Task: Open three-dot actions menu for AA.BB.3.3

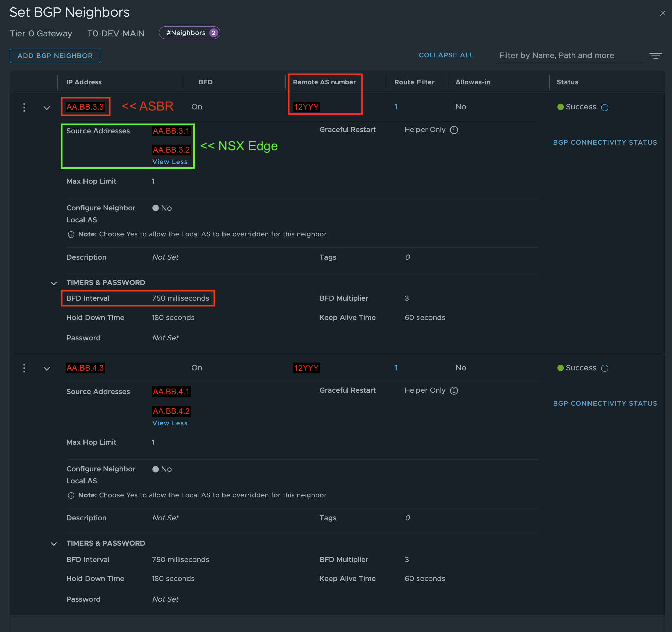Action: [x=24, y=107]
